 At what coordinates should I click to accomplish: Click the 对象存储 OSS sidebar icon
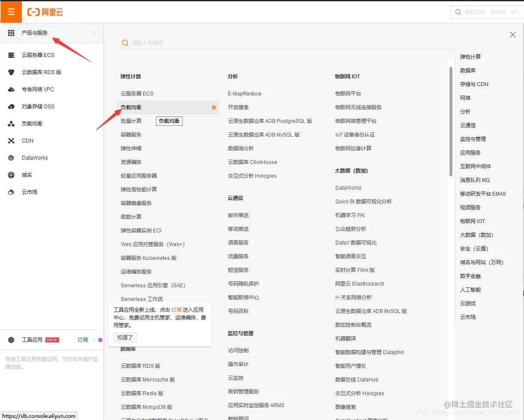(11, 107)
